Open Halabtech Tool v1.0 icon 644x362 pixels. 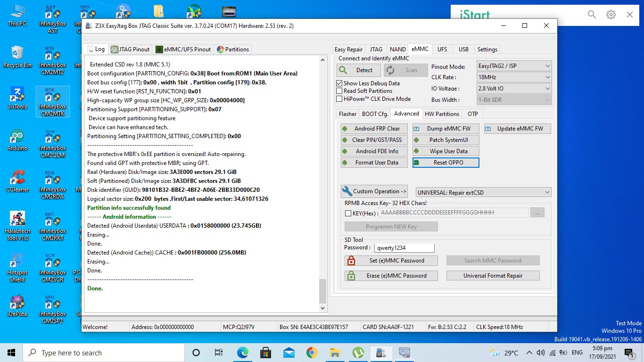(17, 226)
